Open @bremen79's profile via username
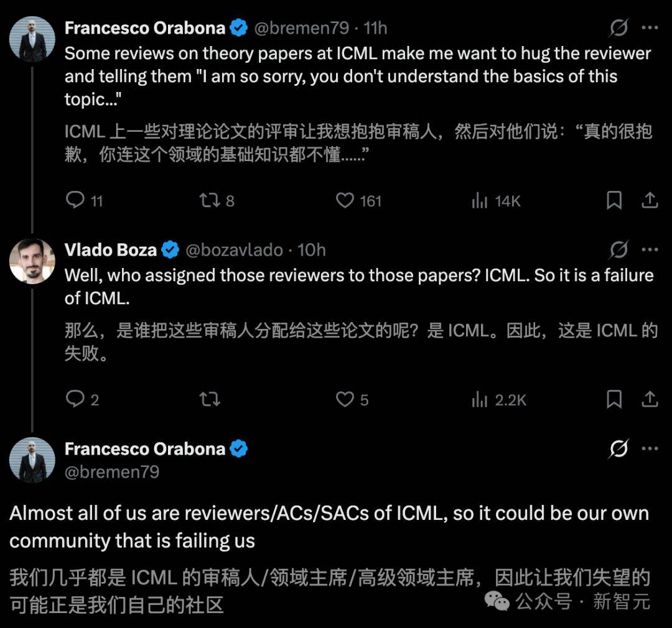Image resolution: width=672 pixels, height=628 pixels. [x=302, y=27]
